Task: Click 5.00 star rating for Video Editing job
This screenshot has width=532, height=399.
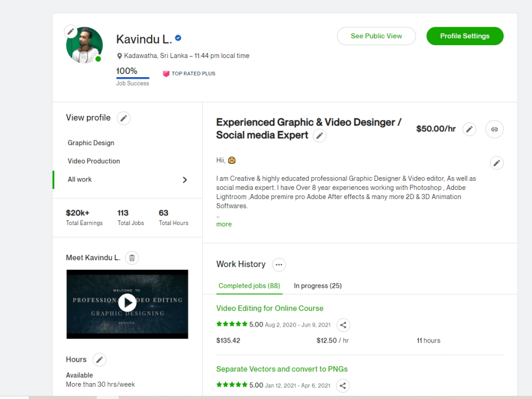Action: [239, 325]
